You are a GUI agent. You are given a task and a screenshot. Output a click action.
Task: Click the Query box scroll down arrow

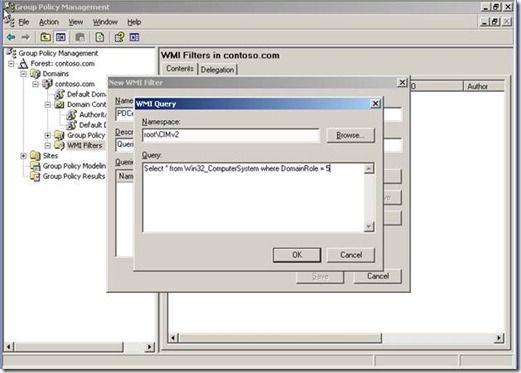(369, 227)
